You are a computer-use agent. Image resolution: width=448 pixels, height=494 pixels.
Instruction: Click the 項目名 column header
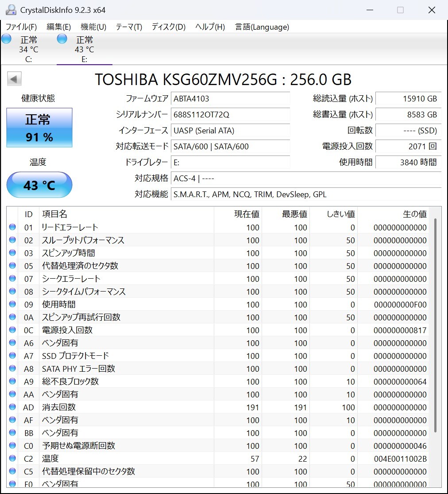(x=126, y=214)
